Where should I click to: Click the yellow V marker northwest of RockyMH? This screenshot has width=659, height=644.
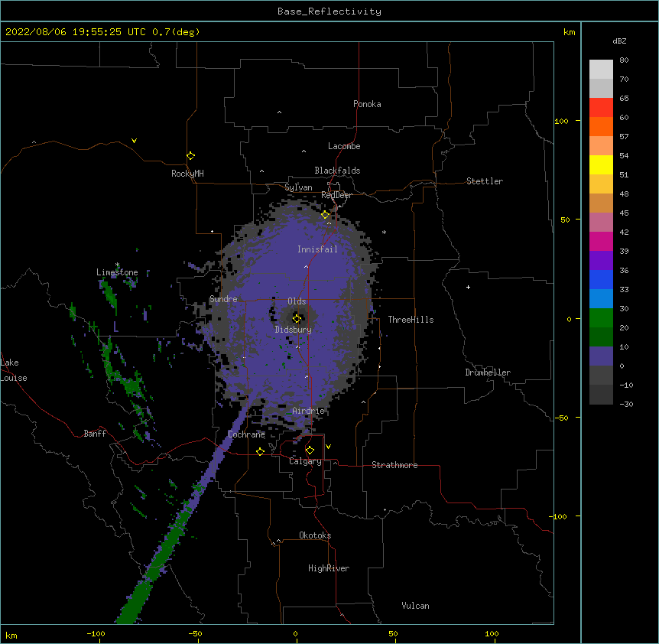coord(134,141)
